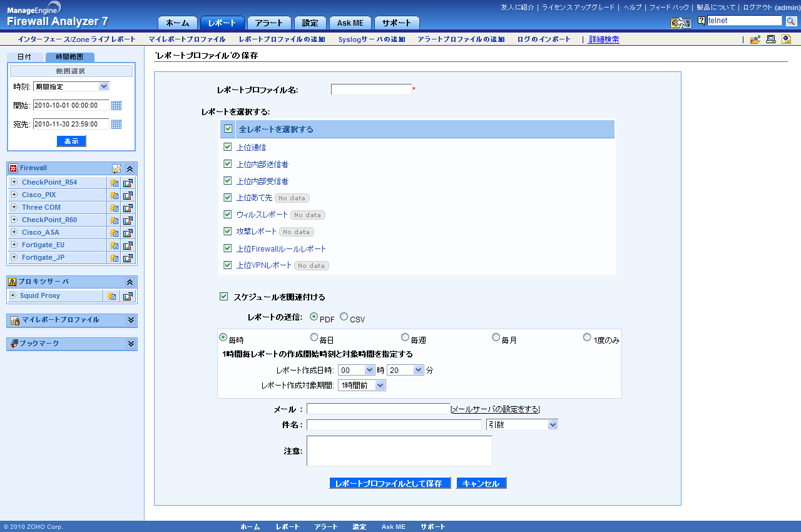This screenshot has height=532, width=801.
Task: Click the レポートプロファイル名 input field
Action: click(371, 90)
